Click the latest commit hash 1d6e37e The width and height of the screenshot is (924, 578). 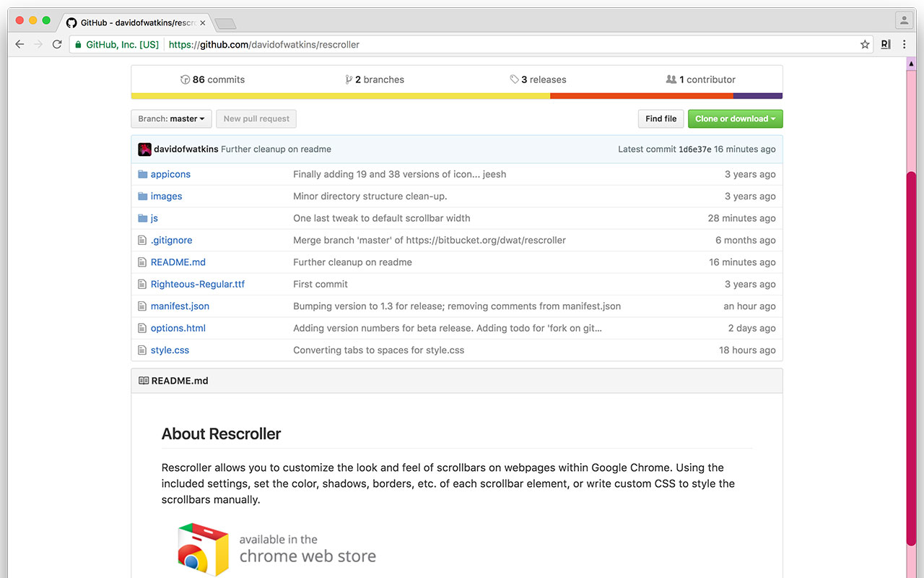point(695,149)
